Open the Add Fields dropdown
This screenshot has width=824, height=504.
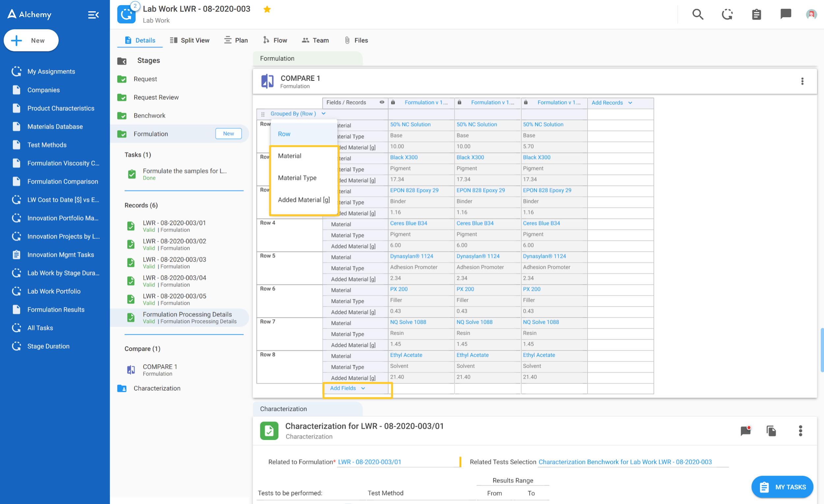click(x=347, y=388)
